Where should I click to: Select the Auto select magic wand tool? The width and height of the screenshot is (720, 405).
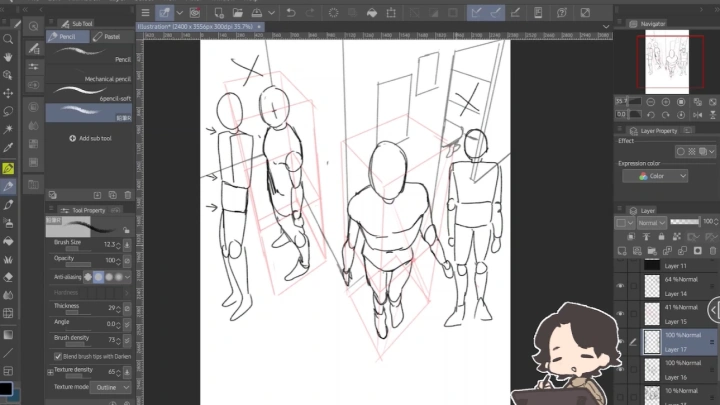8,129
